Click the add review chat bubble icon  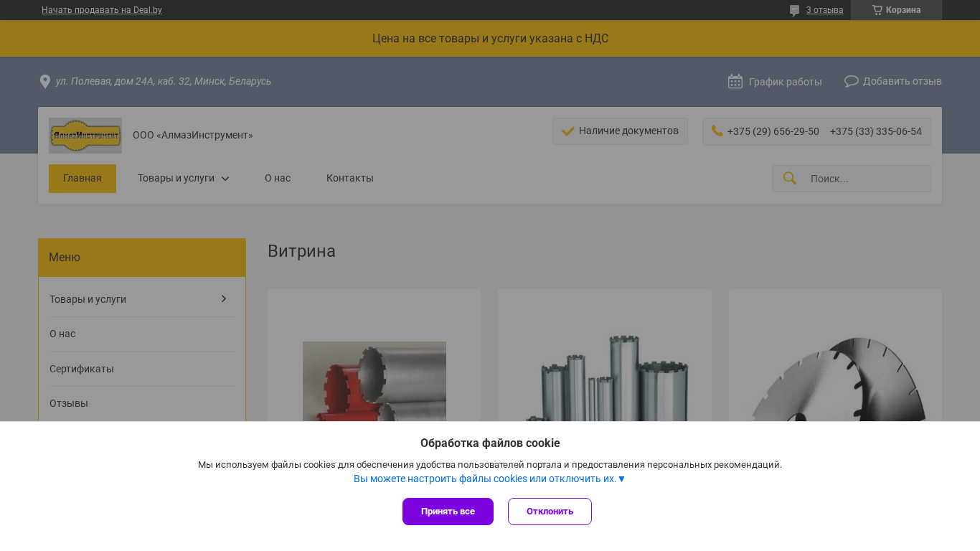pos(852,81)
